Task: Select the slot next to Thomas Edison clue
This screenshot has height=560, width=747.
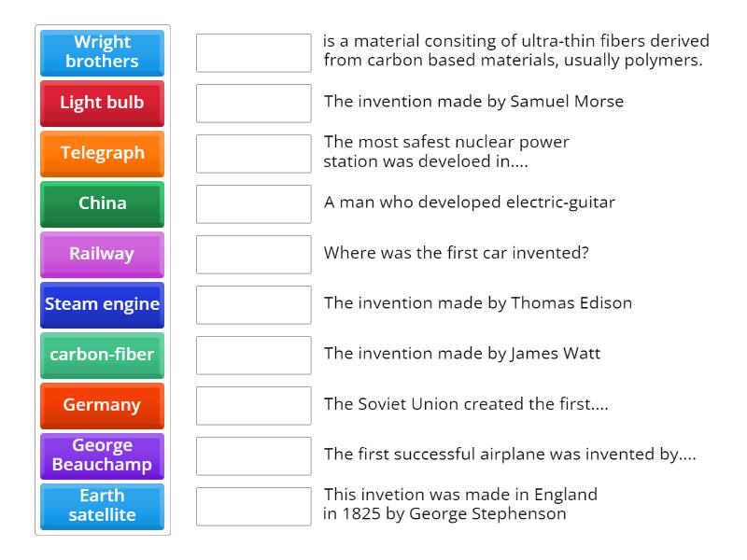Action: [x=253, y=303]
